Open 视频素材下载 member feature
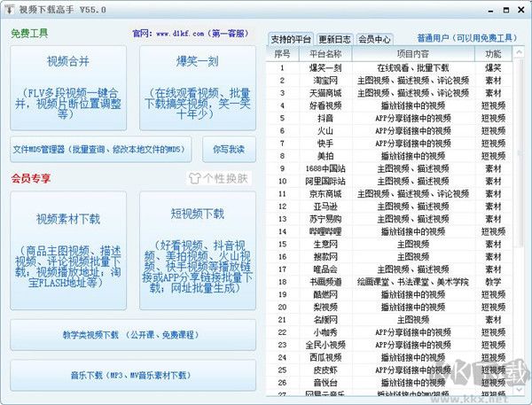The image size is (532, 405). click(68, 251)
